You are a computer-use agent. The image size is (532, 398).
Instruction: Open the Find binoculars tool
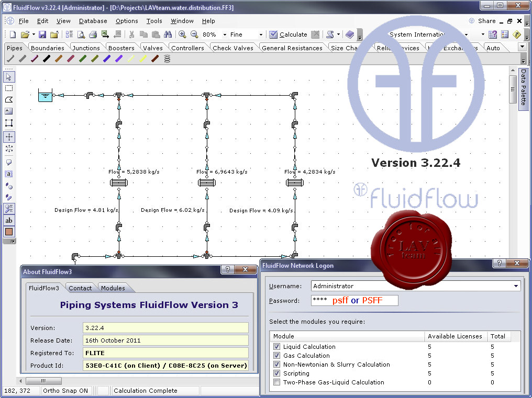coord(168,35)
